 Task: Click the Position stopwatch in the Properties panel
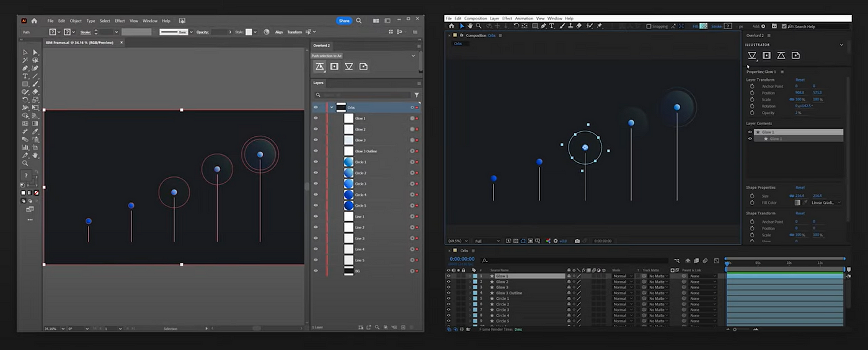click(x=752, y=93)
